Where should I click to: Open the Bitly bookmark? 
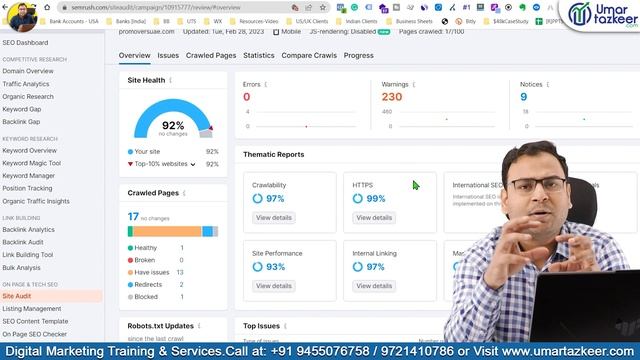(x=466, y=21)
